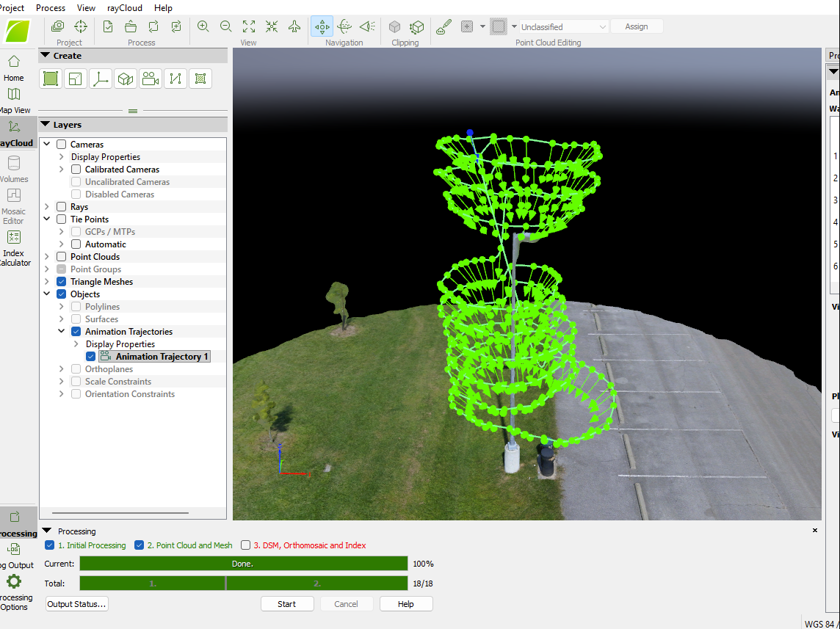
Task: Create a new video animation trajectory
Action: tap(151, 79)
